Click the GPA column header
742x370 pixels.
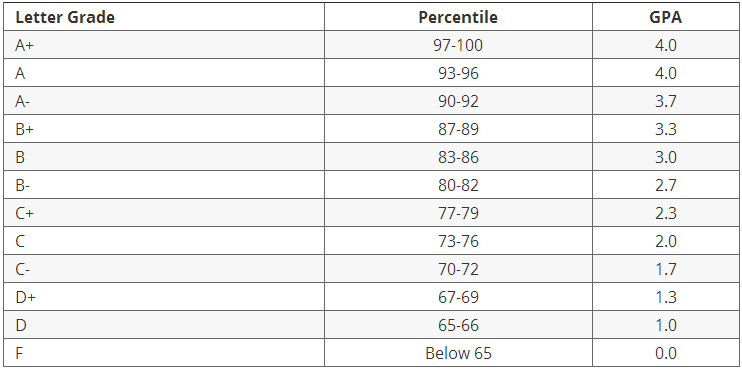665,17
